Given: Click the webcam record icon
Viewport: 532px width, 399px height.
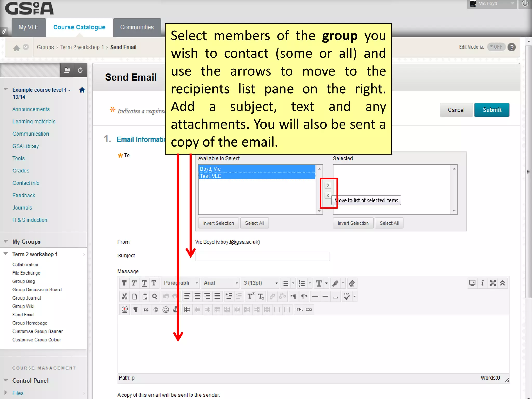Looking at the screenshot, I should (x=125, y=309).
